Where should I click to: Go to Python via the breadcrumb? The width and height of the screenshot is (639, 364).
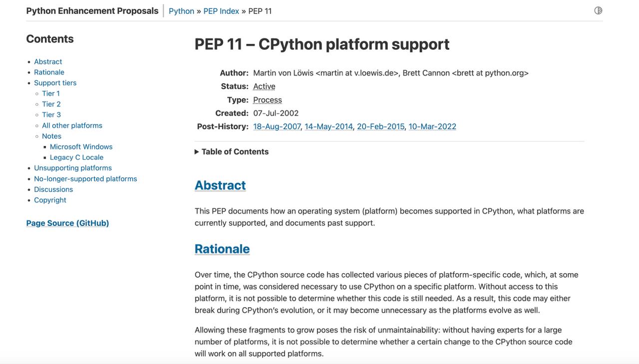pyautogui.click(x=181, y=10)
